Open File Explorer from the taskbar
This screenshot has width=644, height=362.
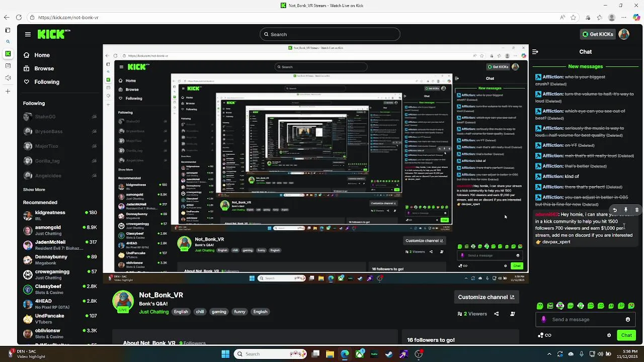pos(330,354)
